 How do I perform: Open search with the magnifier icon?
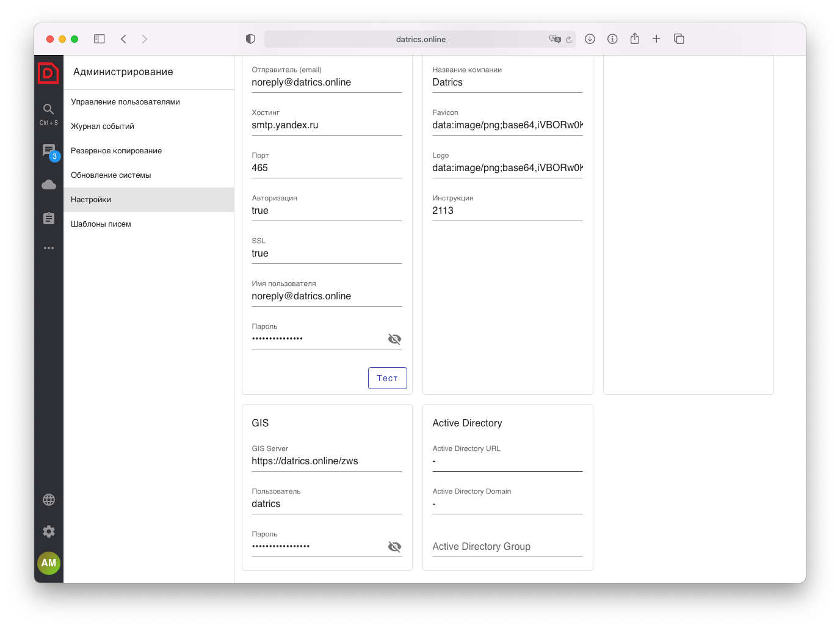click(x=48, y=109)
